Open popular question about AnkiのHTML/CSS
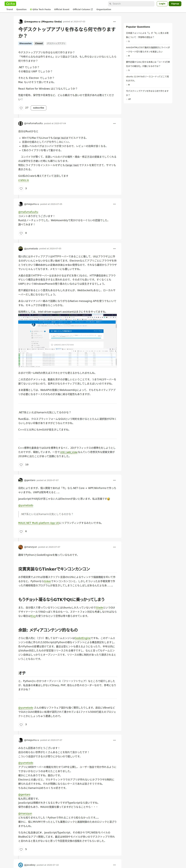The image size is (186, 868). tap(148, 49)
